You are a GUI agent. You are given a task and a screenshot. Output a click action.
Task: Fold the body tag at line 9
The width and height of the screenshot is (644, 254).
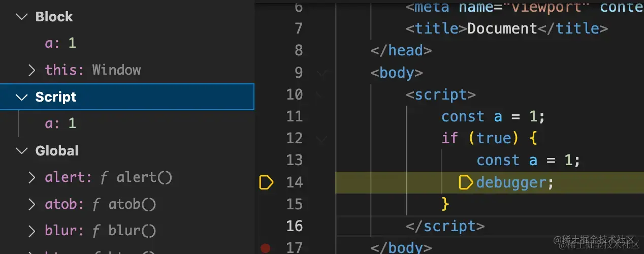[321, 73]
